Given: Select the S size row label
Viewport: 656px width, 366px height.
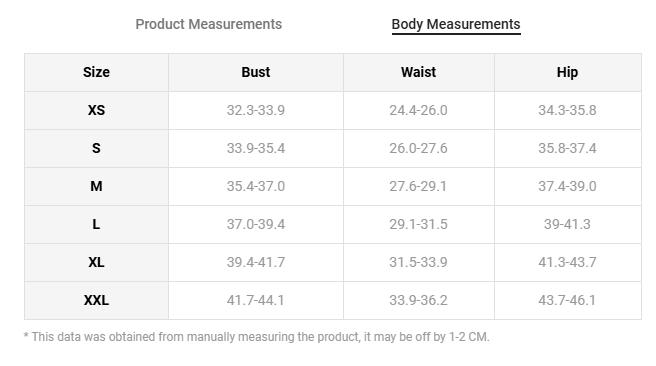Looking at the screenshot, I should pyautogui.click(x=96, y=148).
